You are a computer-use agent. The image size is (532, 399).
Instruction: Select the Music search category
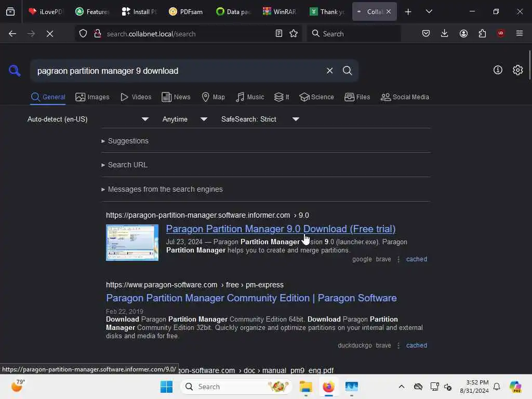[250, 97]
